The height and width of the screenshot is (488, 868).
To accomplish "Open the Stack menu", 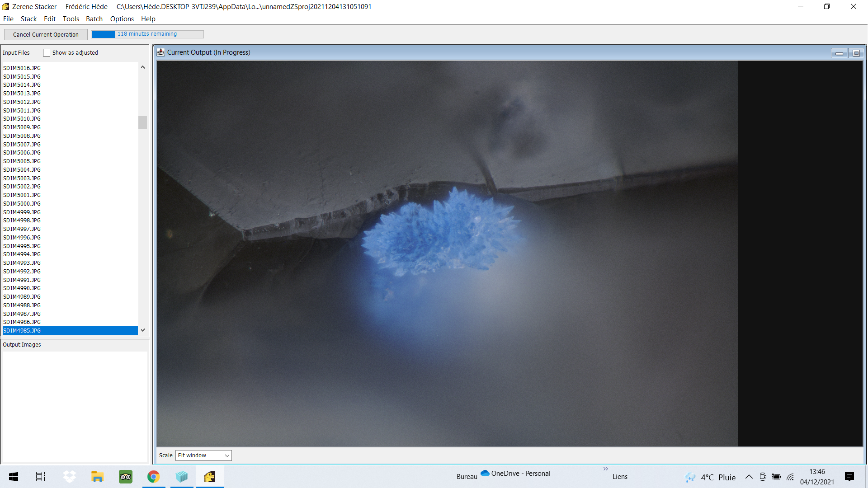I will click(x=28, y=19).
